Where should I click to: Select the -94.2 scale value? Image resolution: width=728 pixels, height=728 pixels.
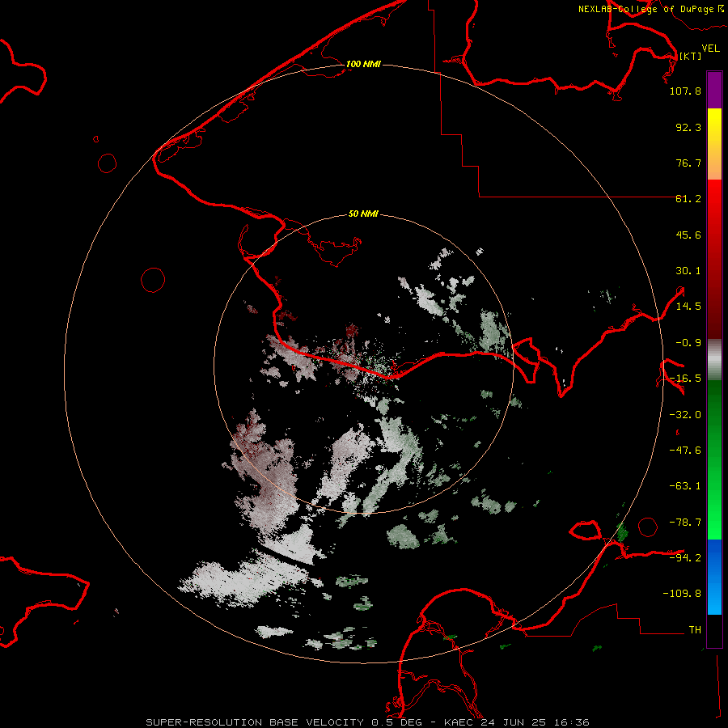(685, 557)
